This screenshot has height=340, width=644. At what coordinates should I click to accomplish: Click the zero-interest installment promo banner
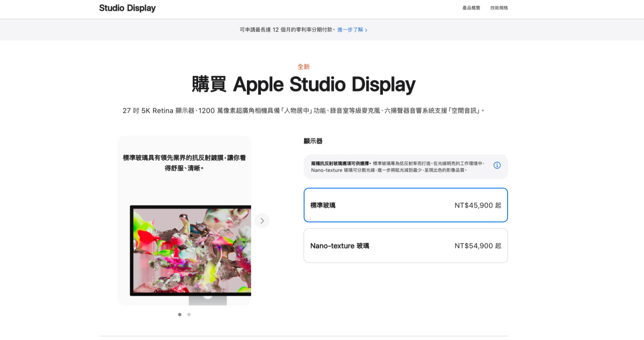pos(304,30)
